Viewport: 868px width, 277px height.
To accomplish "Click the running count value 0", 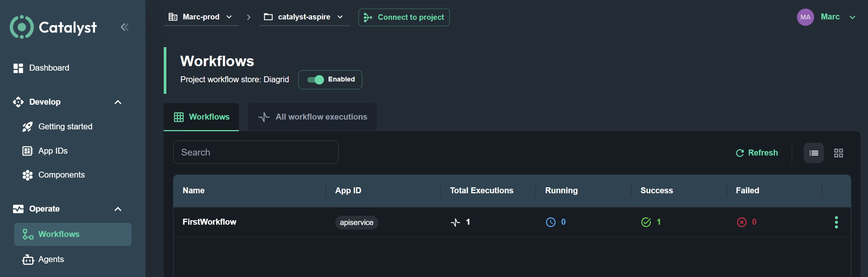I will tap(563, 222).
